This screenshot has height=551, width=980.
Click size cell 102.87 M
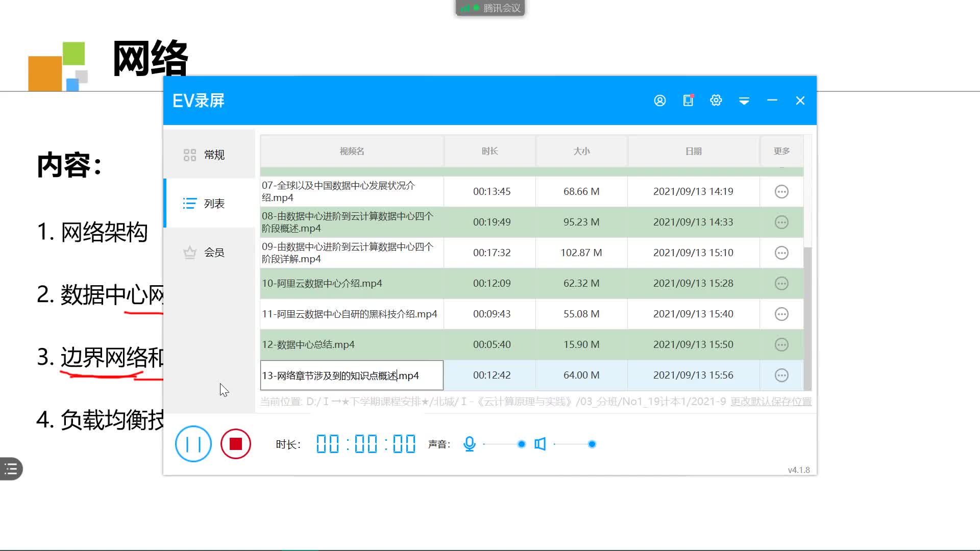click(x=581, y=253)
